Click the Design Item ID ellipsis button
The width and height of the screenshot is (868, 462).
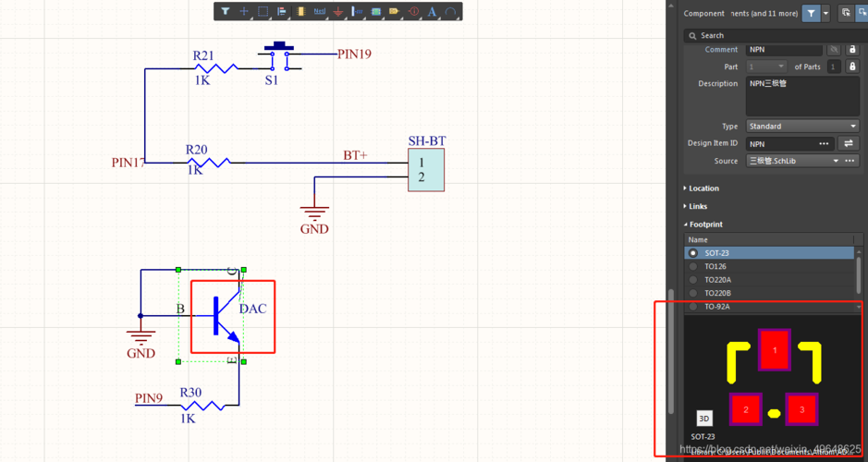click(824, 144)
